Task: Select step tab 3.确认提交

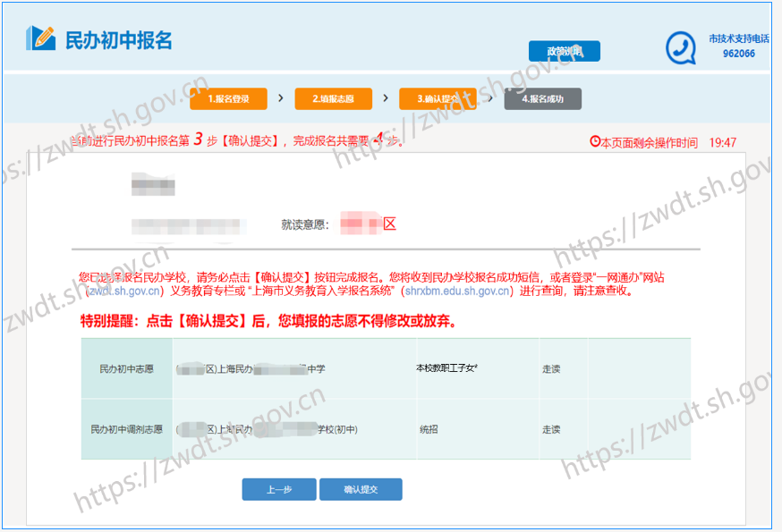Action: (x=438, y=98)
